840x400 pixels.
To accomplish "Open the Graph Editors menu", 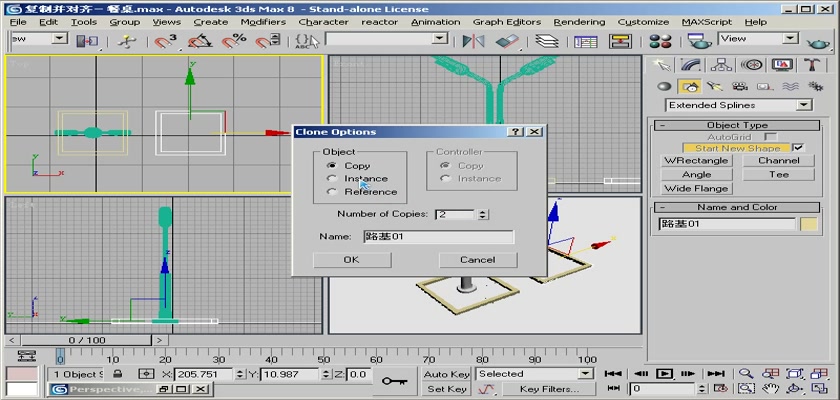I will [x=507, y=22].
